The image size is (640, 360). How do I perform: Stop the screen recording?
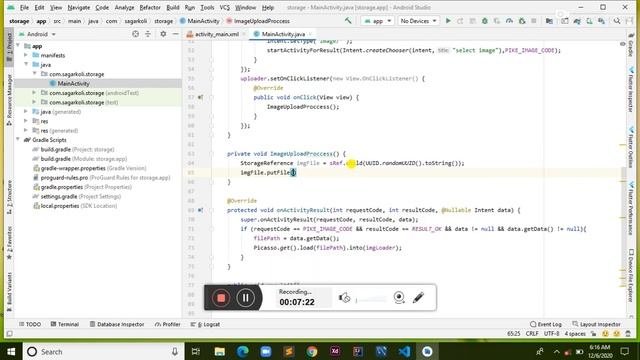(x=221, y=298)
